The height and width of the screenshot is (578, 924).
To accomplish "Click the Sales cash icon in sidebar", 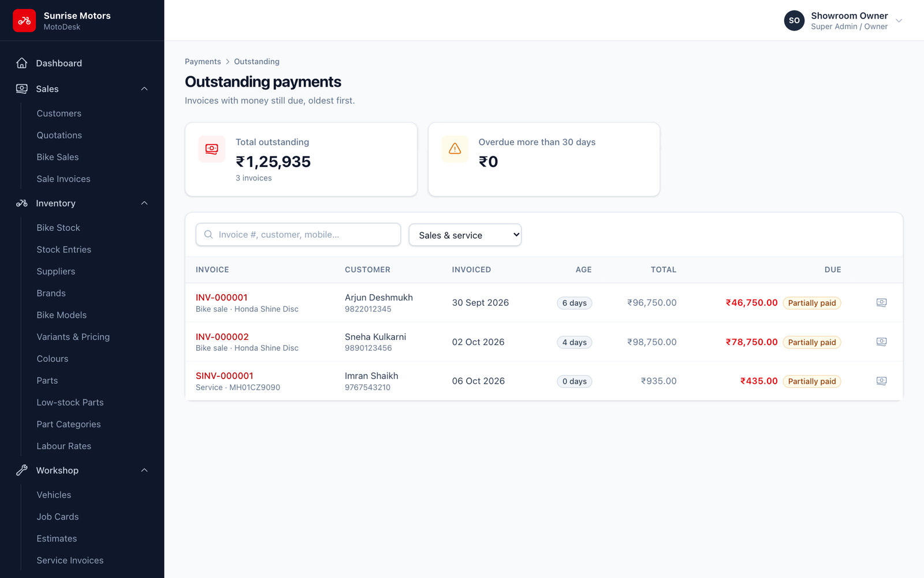I will point(22,88).
